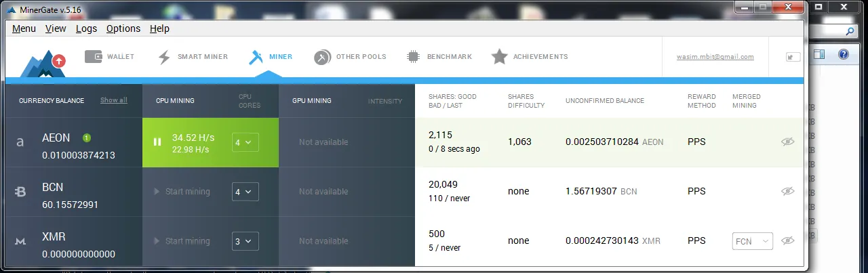
Task: Start mining BCN on CPU
Action: pyautogui.click(x=182, y=192)
